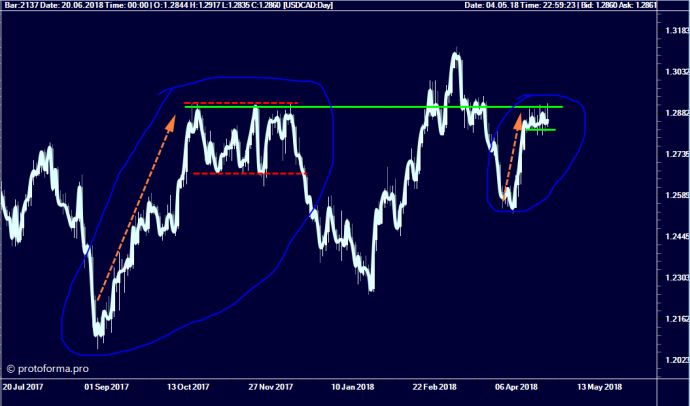Click the highest candle peak of the chart

(x=456, y=52)
